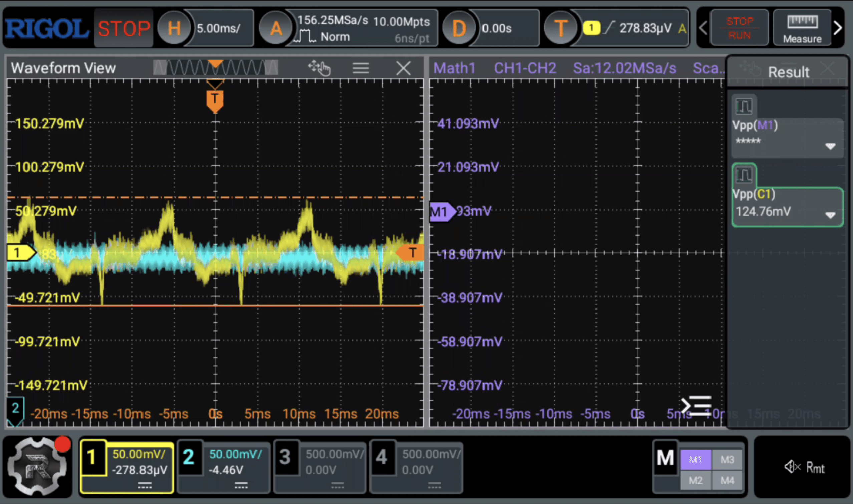Show previous quick-access items with left arrow

click(703, 28)
